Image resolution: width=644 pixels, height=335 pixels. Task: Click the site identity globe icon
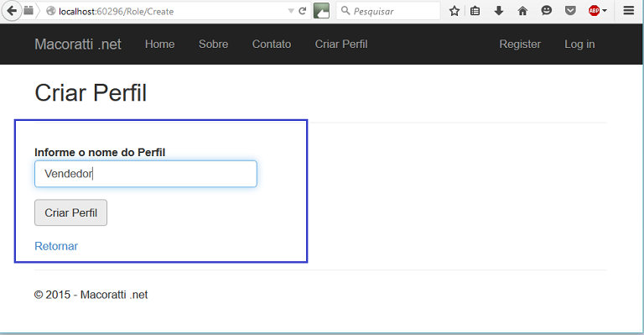coord(50,11)
